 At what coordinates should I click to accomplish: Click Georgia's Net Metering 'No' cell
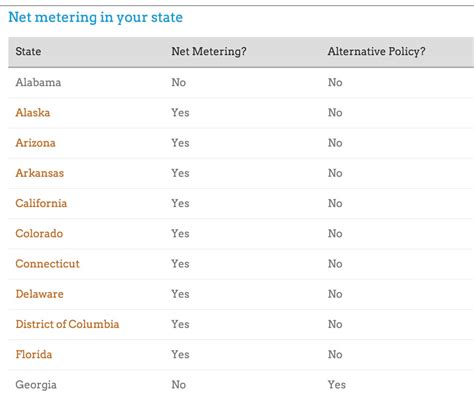179,385
